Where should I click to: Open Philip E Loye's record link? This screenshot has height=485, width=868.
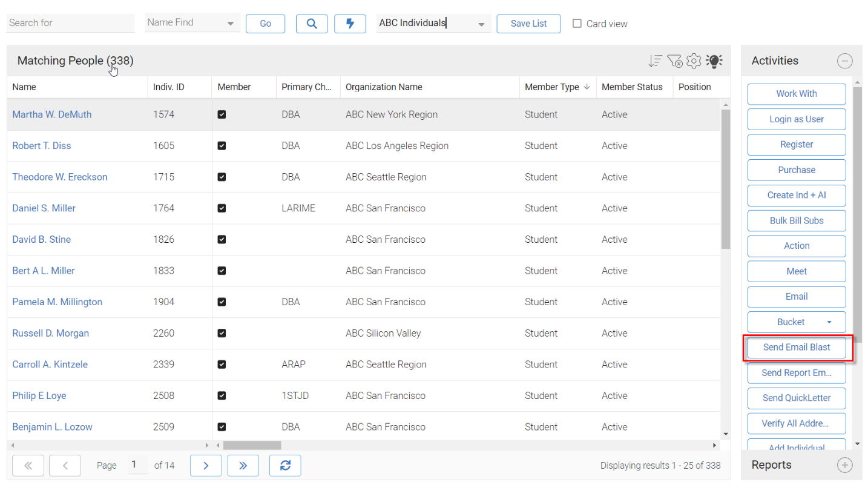(39, 395)
